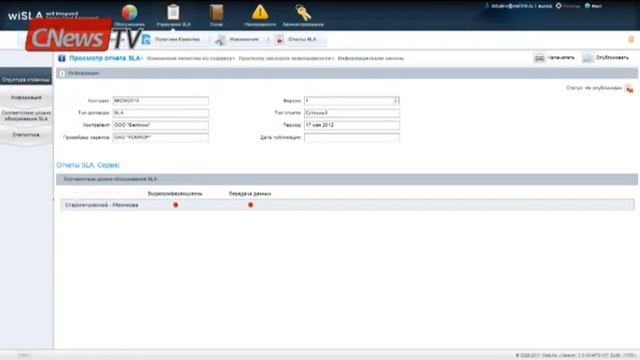Click the red indicator under Передача данных
Image resolution: width=640 pixels, height=360 pixels.
251,205
